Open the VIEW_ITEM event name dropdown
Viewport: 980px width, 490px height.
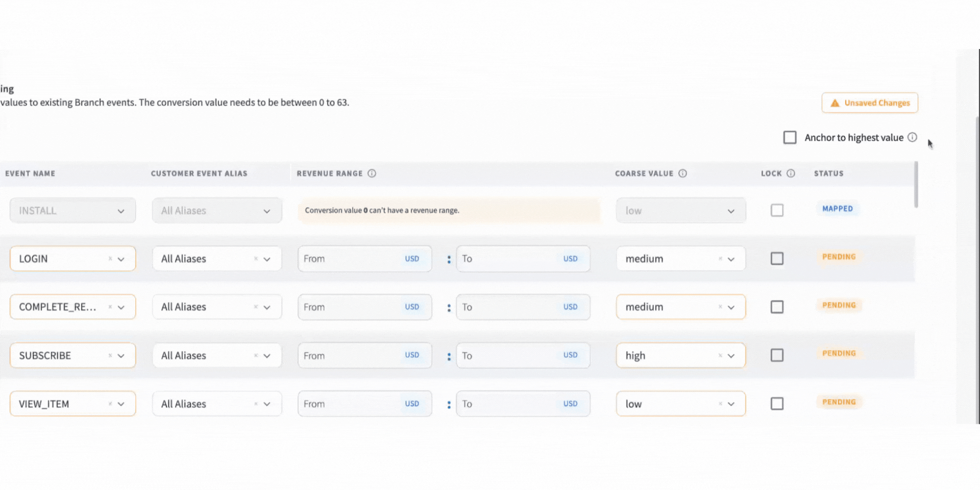121,404
